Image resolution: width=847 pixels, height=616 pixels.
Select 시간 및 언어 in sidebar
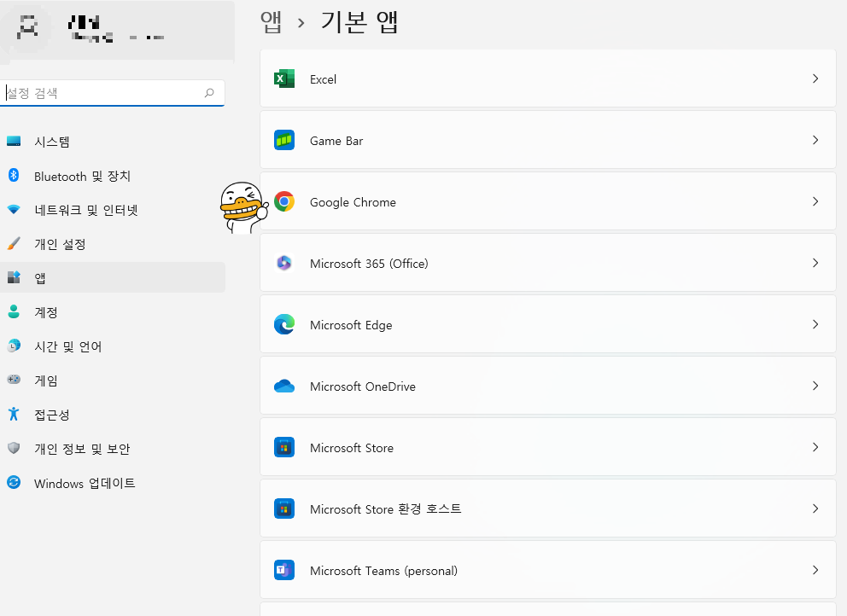click(113, 346)
